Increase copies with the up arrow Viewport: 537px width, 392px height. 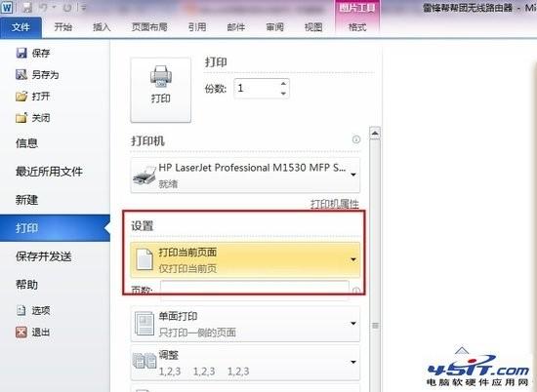pos(283,84)
